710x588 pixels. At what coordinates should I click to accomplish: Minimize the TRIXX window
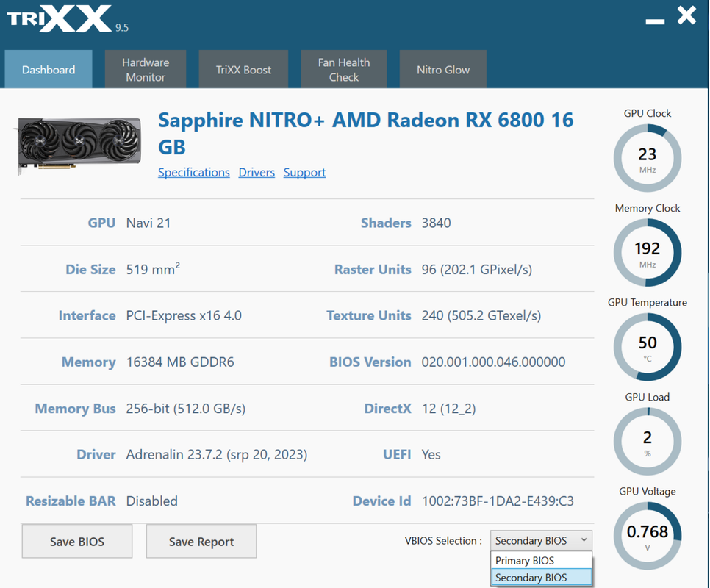(x=655, y=21)
